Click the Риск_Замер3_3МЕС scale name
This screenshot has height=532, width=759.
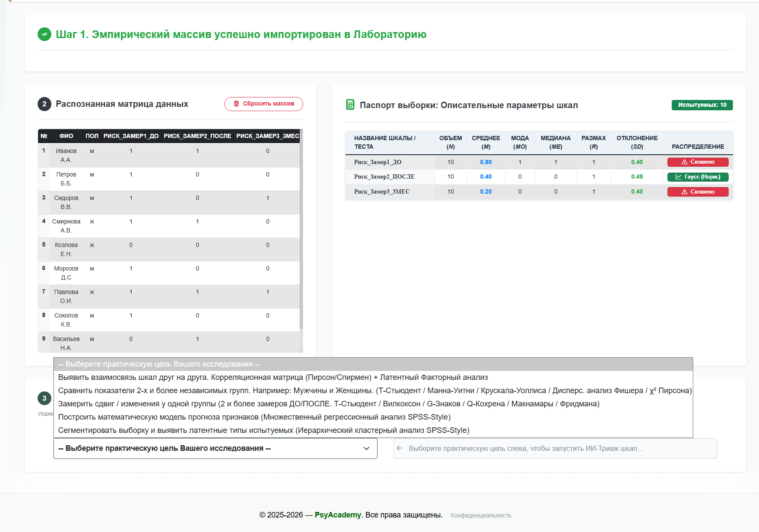pos(381,192)
